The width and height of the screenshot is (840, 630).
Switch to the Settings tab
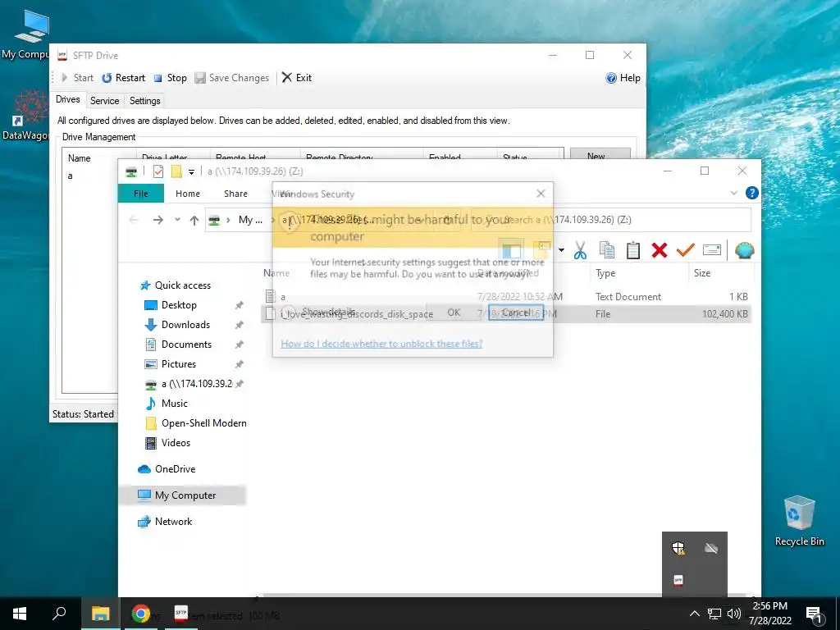144,101
